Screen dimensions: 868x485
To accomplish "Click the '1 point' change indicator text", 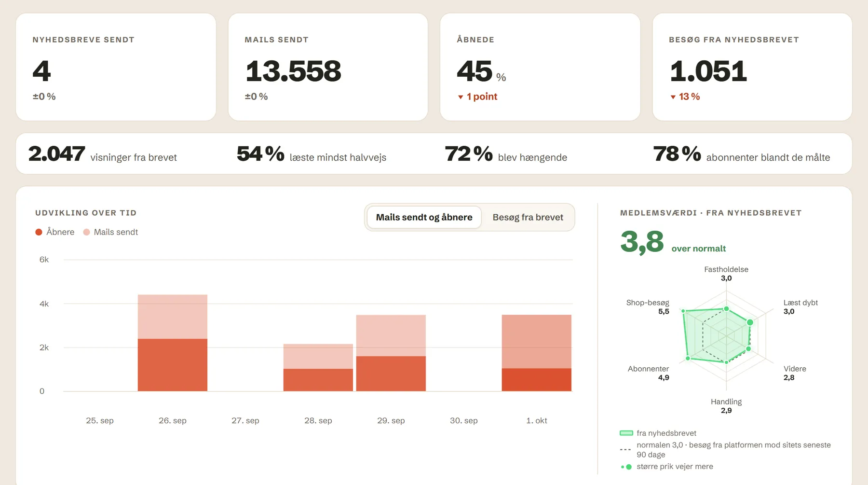I will coord(482,97).
